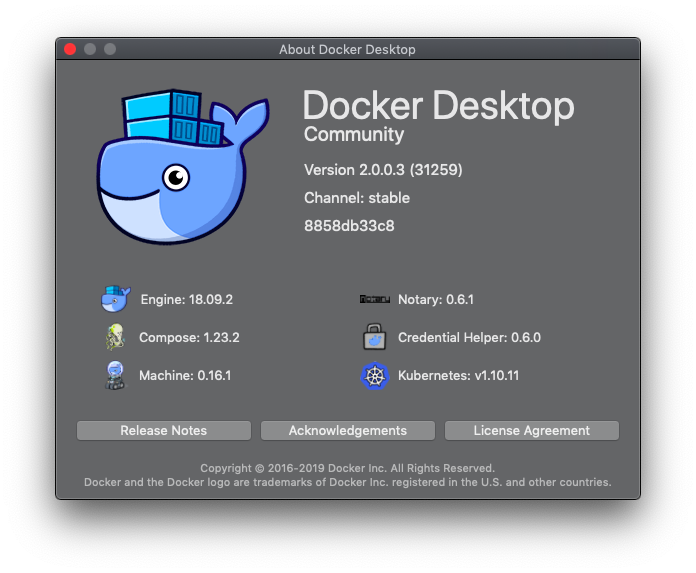Screen dimensions: 696x573
Task: Click the dimmed zoom window button
Action: tap(110, 49)
